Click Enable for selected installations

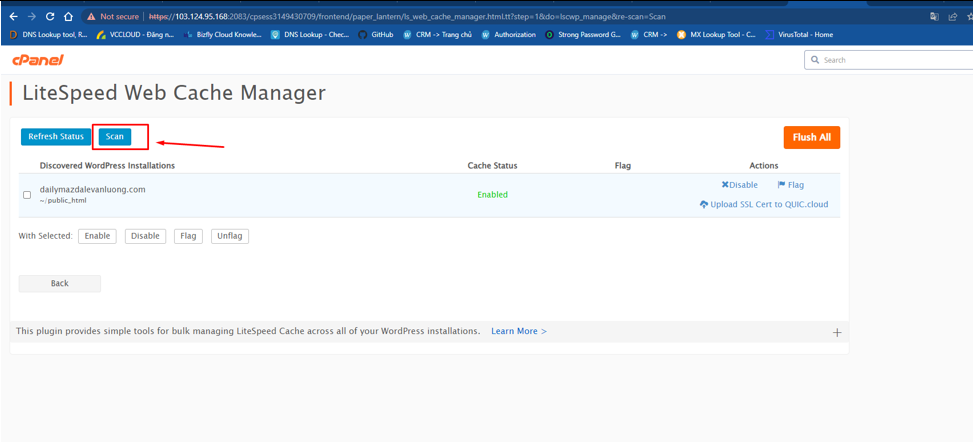(x=97, y=236)
